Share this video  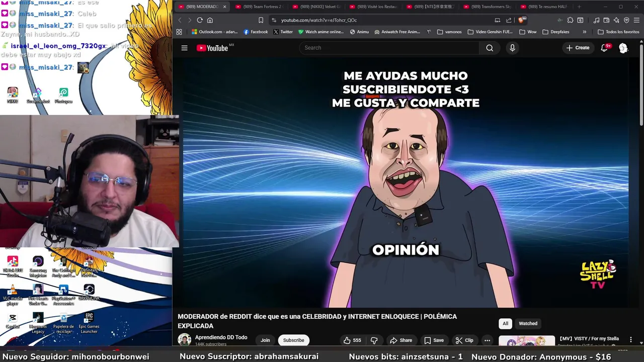point(401,340)
